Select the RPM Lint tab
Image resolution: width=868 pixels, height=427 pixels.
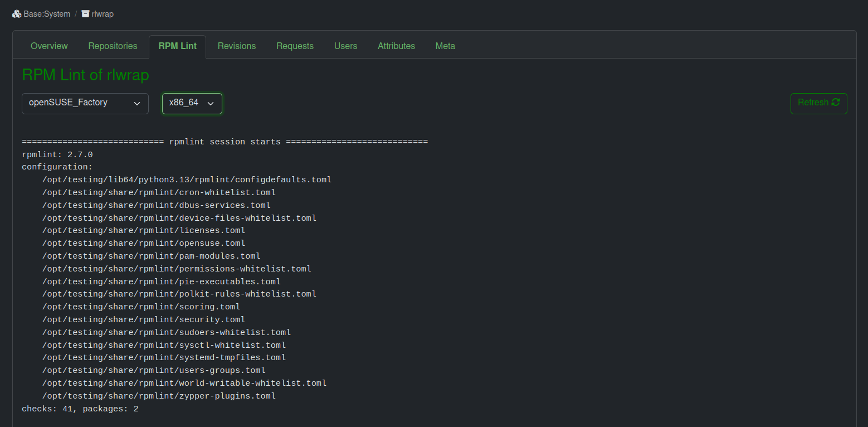pyautogui.click(x=177, y=46)
